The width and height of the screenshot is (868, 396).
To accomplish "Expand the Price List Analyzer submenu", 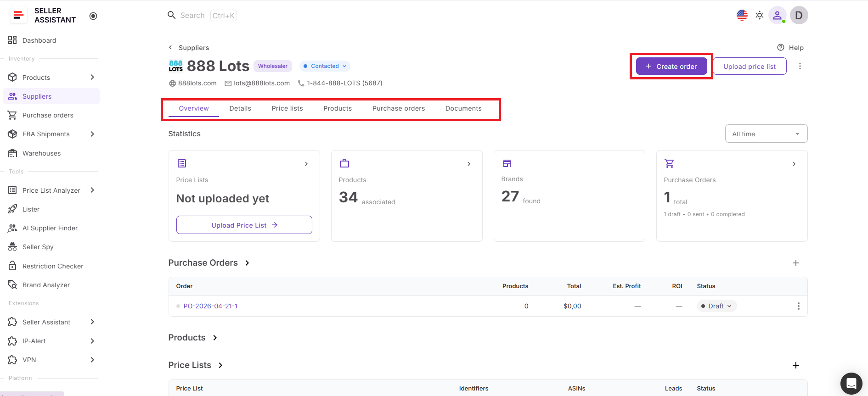I will 92,190.
